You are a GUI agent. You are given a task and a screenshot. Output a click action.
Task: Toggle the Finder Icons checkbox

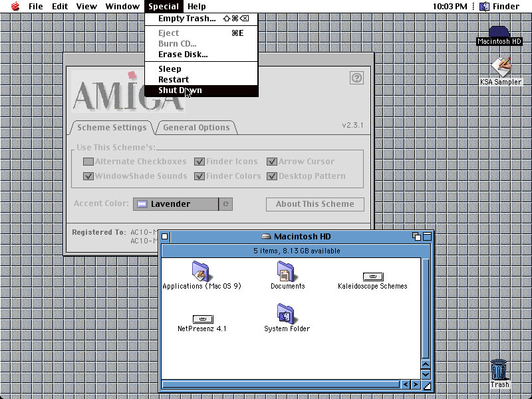(199, 162)
